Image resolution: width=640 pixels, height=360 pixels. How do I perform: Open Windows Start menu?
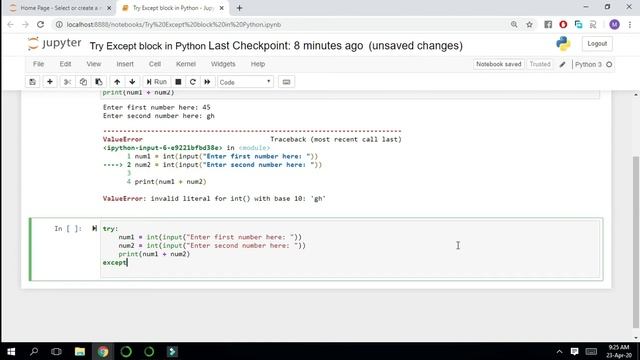[11, 351]
